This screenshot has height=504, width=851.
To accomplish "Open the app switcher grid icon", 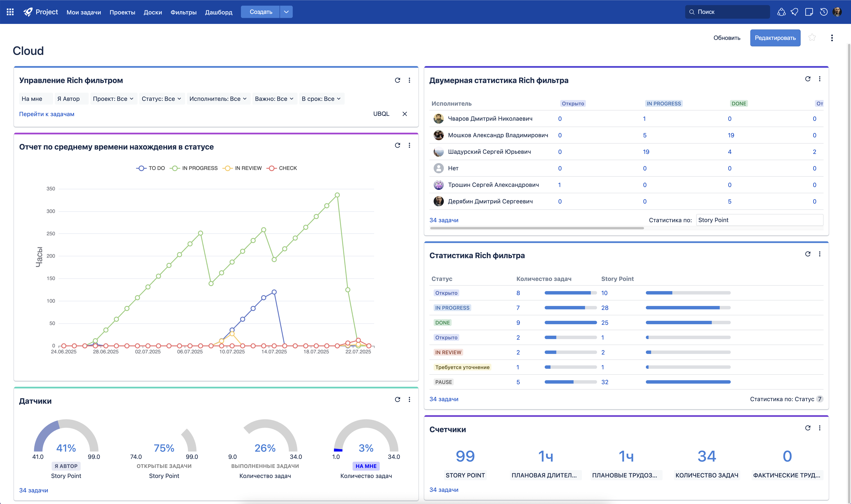I will click(x=10, y=12).
